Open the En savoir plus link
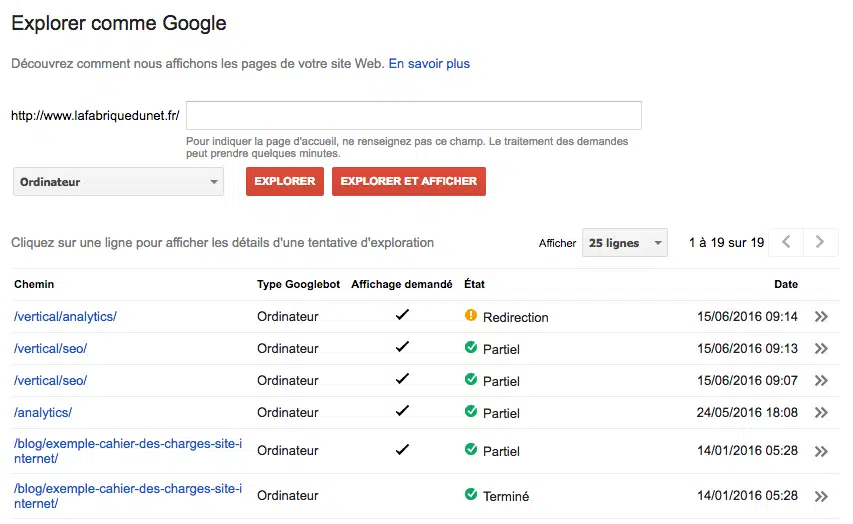This screenshot has width=853, height=524. point(429,64)
